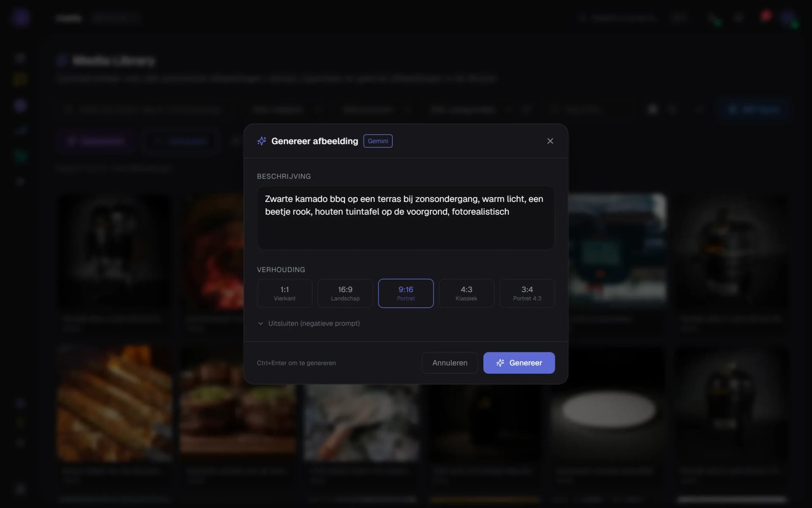This screenshot has height=508, width=812.
Task: Select the 3:4 Portret 4:3 ratio
Action: click(x=527, y=293)
